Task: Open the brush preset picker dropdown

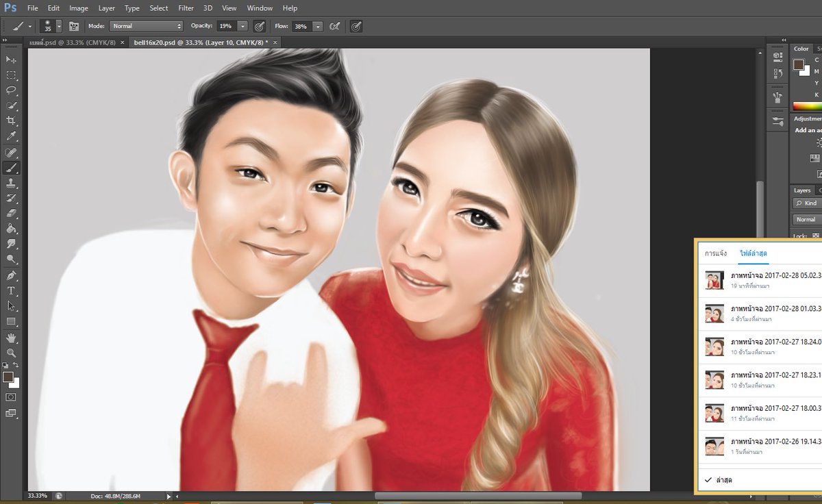Action: tap(59, 26)
